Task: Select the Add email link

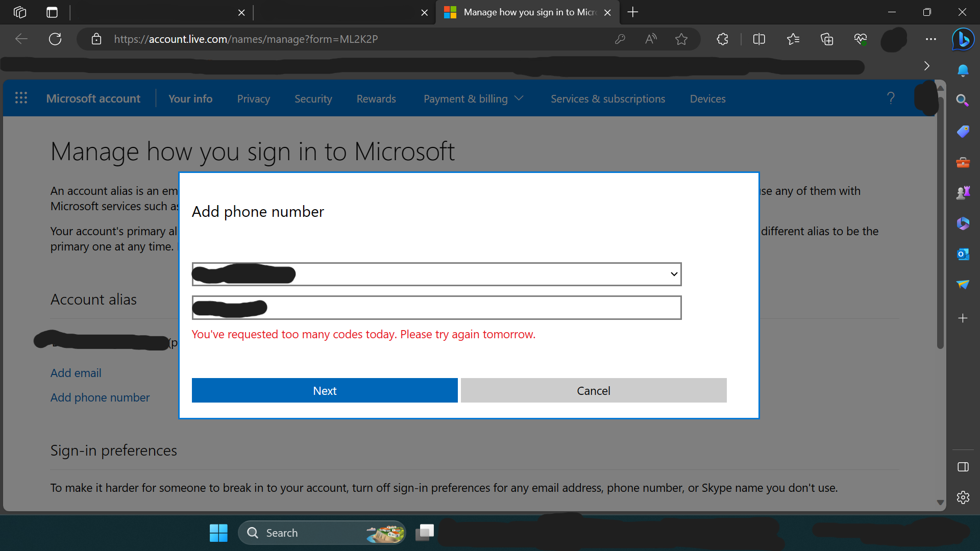Action: [76, 373]
